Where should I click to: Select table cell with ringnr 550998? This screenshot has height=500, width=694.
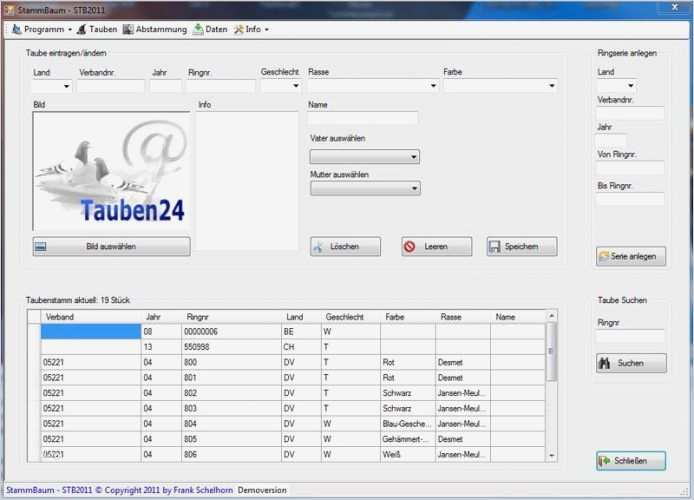(231, 347)
